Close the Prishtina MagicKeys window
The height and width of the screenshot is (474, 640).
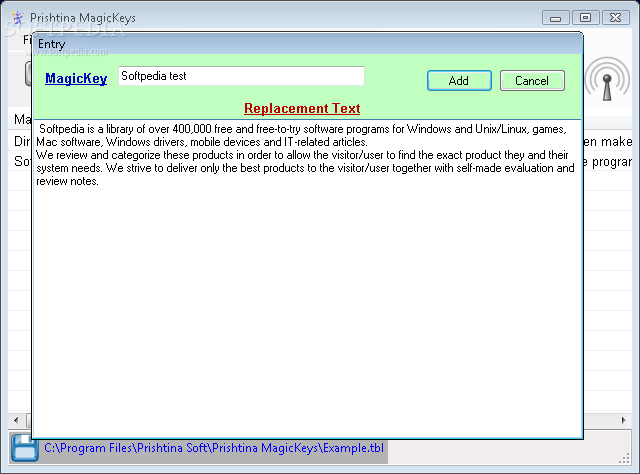click(x=616, y=18)
